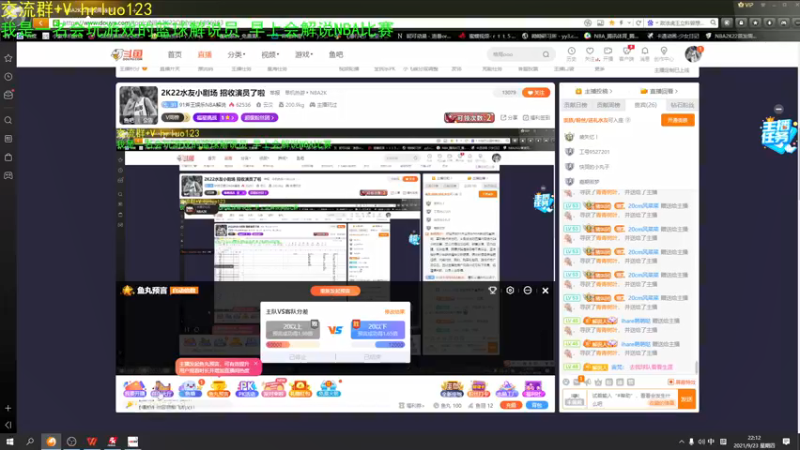Expand the 视频 dropdown menu
800x450 pixels.
(270, 55)
